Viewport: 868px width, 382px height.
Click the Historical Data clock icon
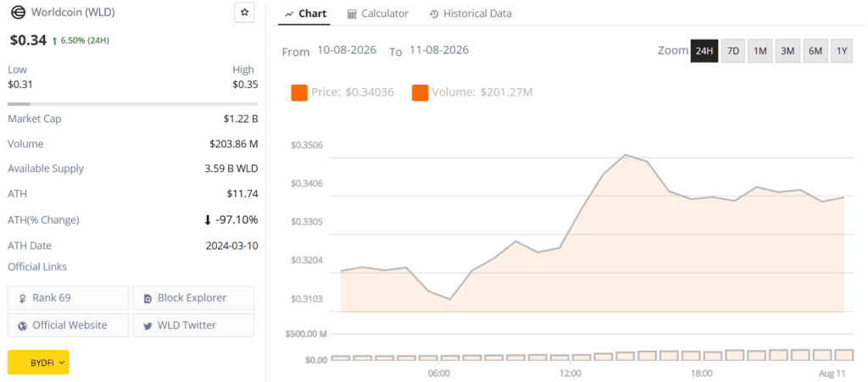(x=435, y=14)
